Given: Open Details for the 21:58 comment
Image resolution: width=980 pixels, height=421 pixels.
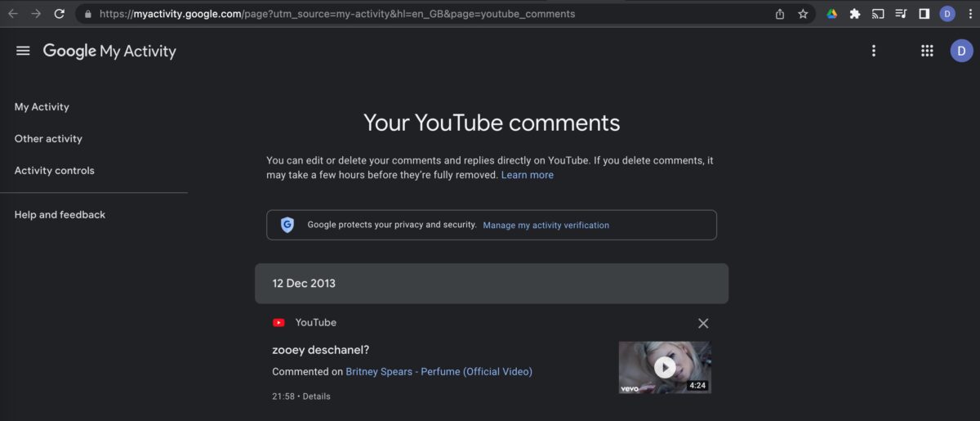Looking at the screenshot, I should click(317, 396).
